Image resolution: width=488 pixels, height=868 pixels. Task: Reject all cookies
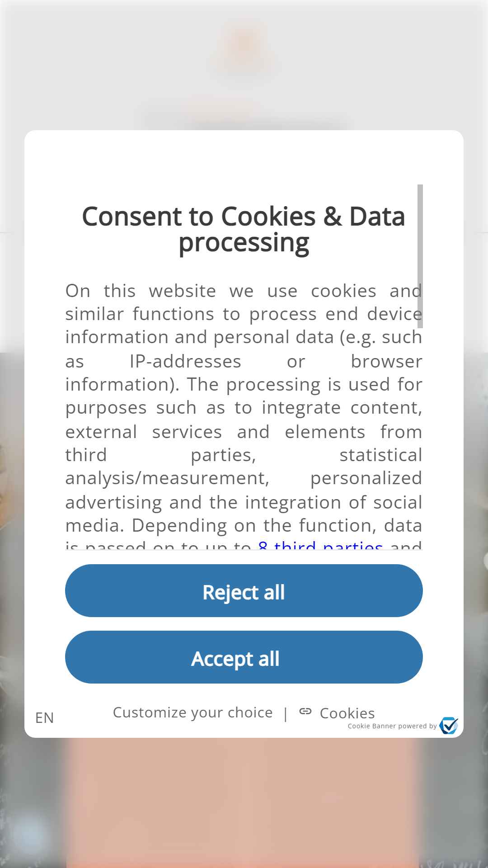[244, 590]
